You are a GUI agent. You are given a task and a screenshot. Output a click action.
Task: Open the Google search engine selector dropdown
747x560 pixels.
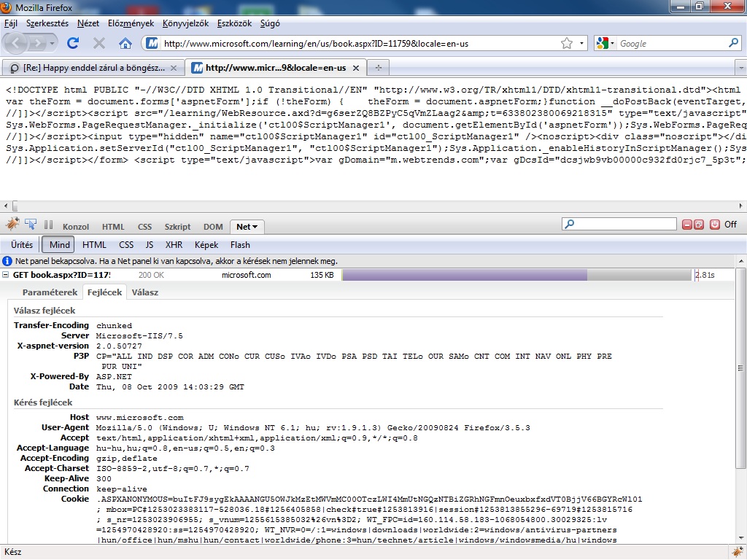[605, 43]
